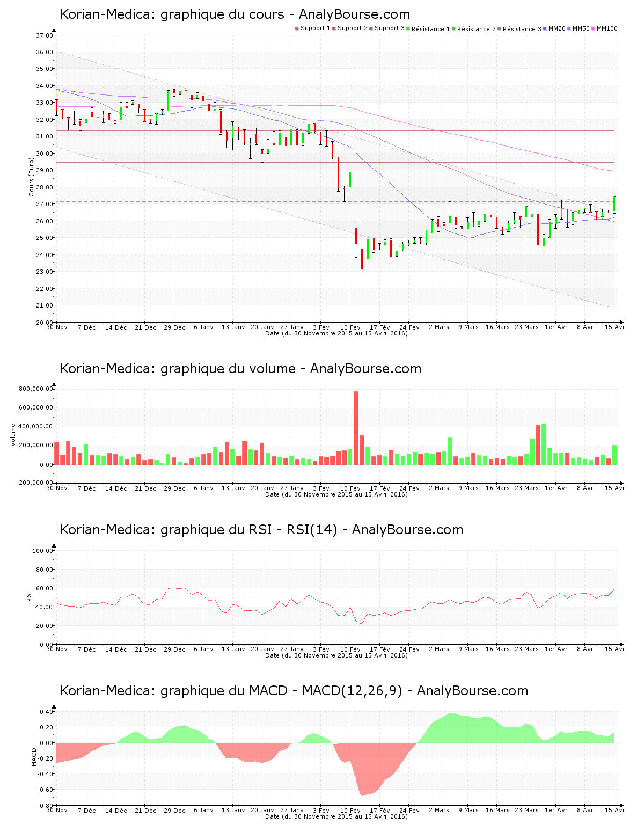Click the 'MACD' vertical axis label
This screenshot has height=832, width=644.
pyautogui.click(x=34, y=757)
